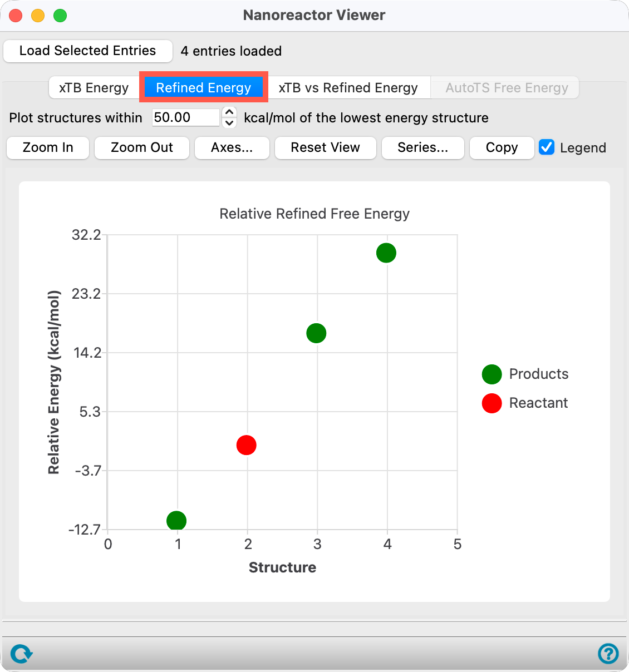629x672 pixels.
Task: Copy the plot with the Copy button
Action: click(x=502, y=148)
